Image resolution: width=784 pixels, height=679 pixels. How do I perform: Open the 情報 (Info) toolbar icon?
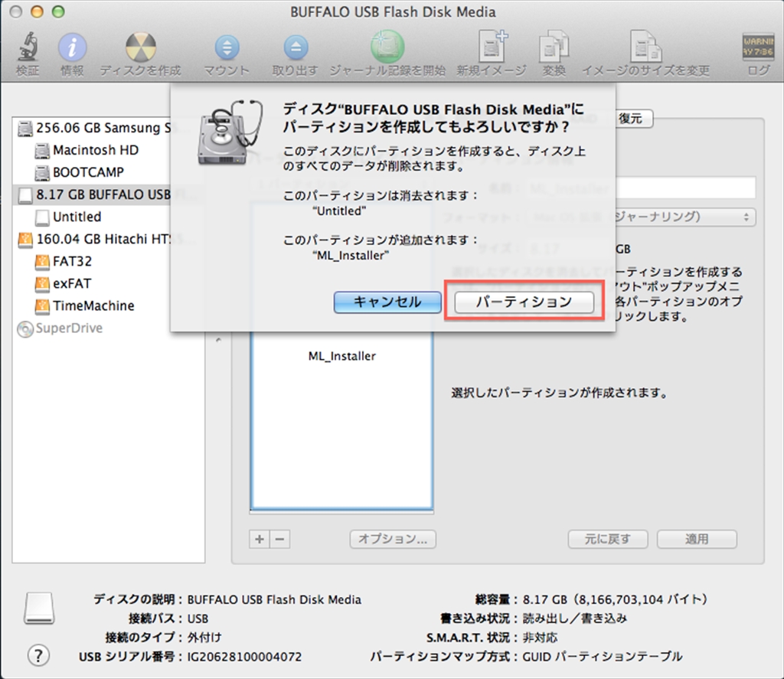click(x=73, y=47)
